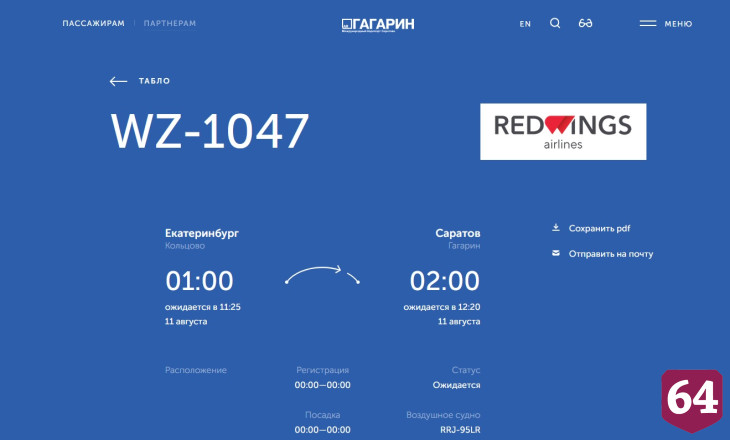730x440 pixels.
Task: Click arrival airport name Гагарин under Саратов
Action: (464, 246)
